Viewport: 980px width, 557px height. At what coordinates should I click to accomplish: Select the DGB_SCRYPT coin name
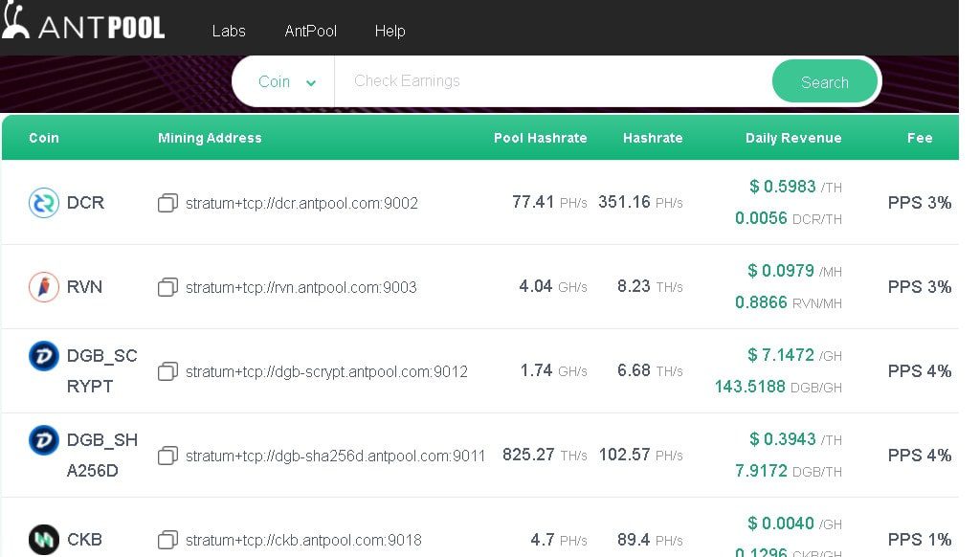click(101, 370)
